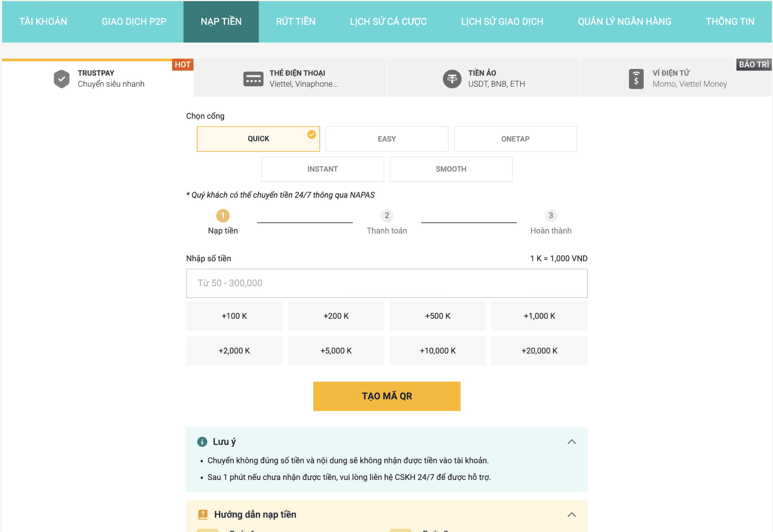
Task: Add +10,000 K to the amount
Action: tap(438, 351)
